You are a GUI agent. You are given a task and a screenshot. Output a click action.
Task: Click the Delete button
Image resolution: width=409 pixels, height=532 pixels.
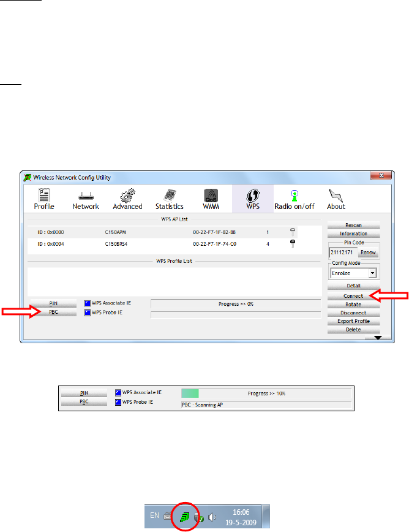(x=353, y=330)
